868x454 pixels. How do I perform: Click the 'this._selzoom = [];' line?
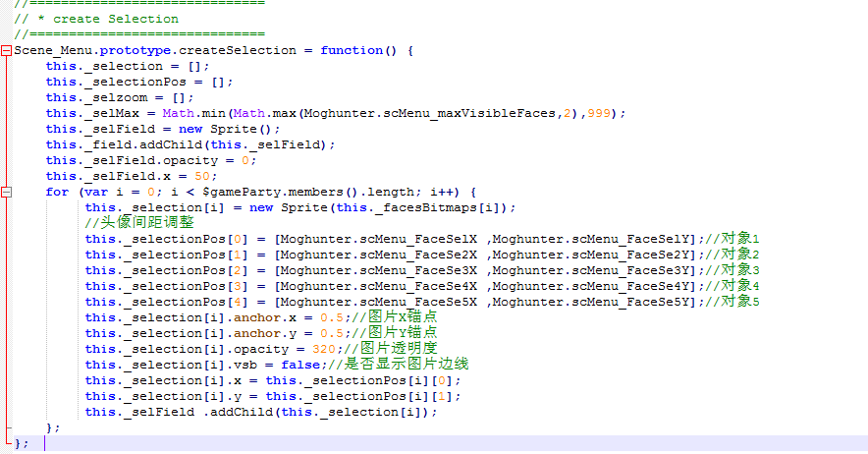pos(120,97)
